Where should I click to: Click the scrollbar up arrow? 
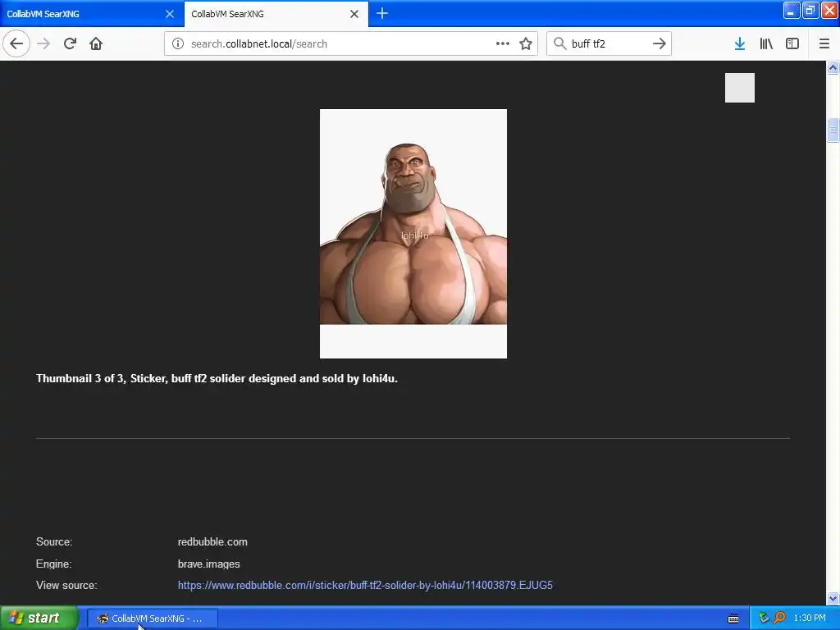coord(833,67)
